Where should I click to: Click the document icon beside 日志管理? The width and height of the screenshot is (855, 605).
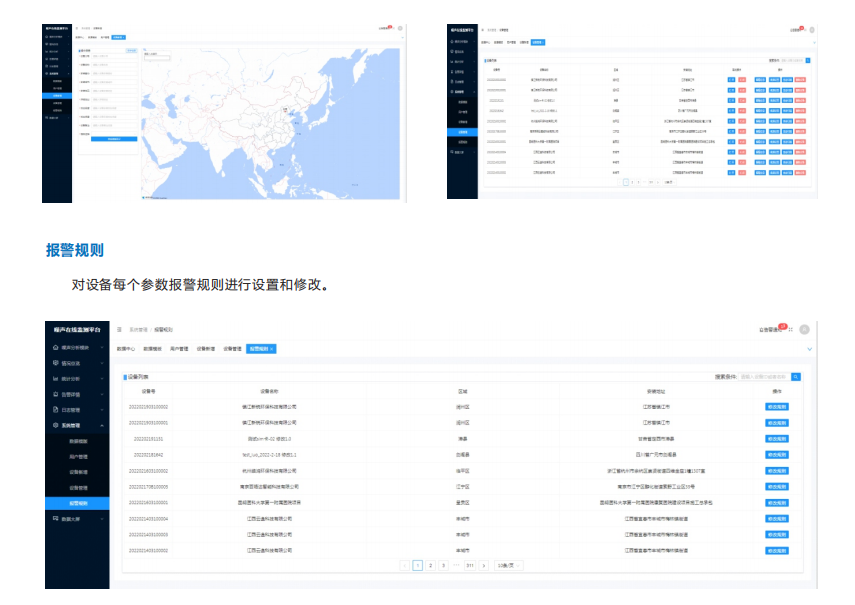[56, 409]
